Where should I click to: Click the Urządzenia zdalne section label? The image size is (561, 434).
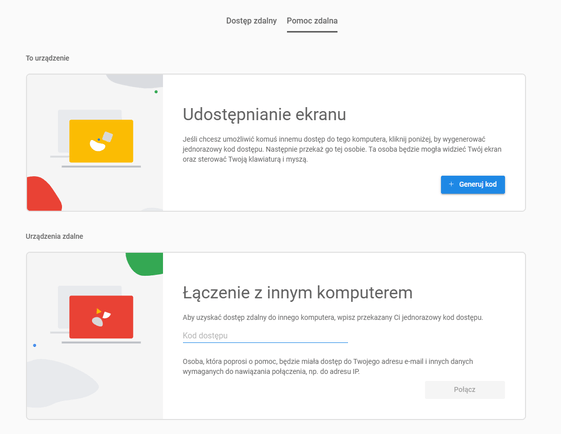tap(54, 236)
